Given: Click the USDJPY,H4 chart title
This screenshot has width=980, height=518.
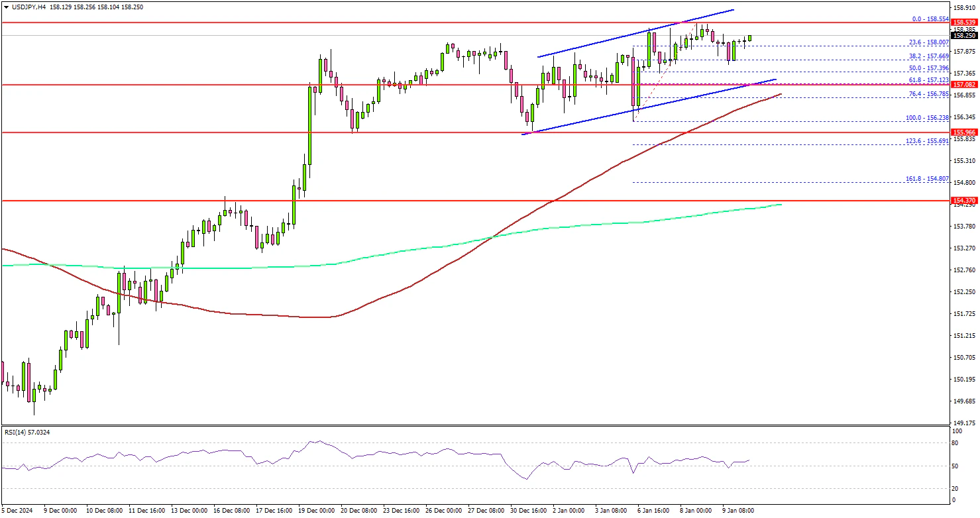Looking at the screenshot, I should [27, 7].
